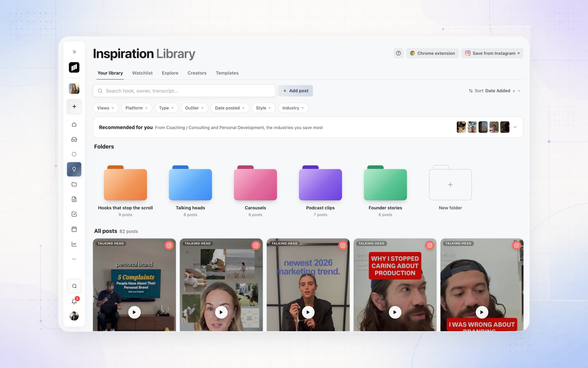Viewport: 588px width, 368px height.
Task: Click Instagram icon on WHY I STOPPED post
Action: click(x=430, y=245)
